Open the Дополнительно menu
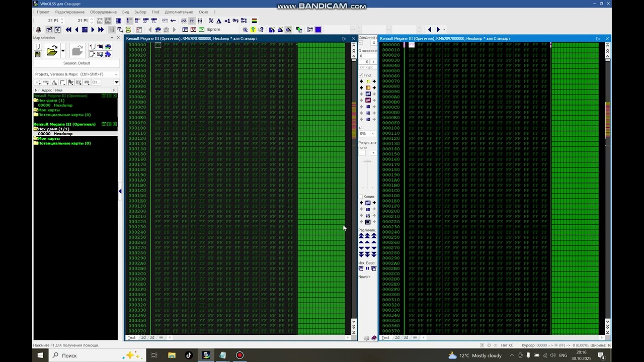Image resolution: width=644 pixels, height=362 pixels. tap(179, 12)
